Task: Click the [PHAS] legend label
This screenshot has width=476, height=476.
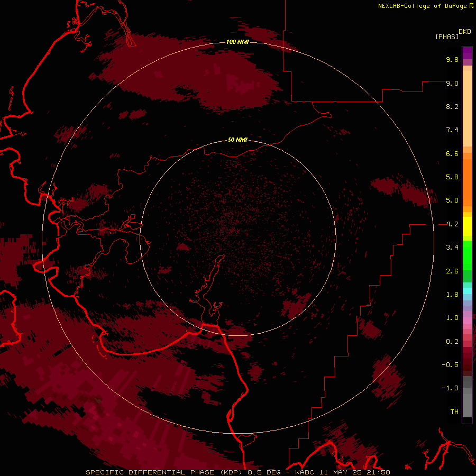Action: pyautogui.click(x=447, y=37)
